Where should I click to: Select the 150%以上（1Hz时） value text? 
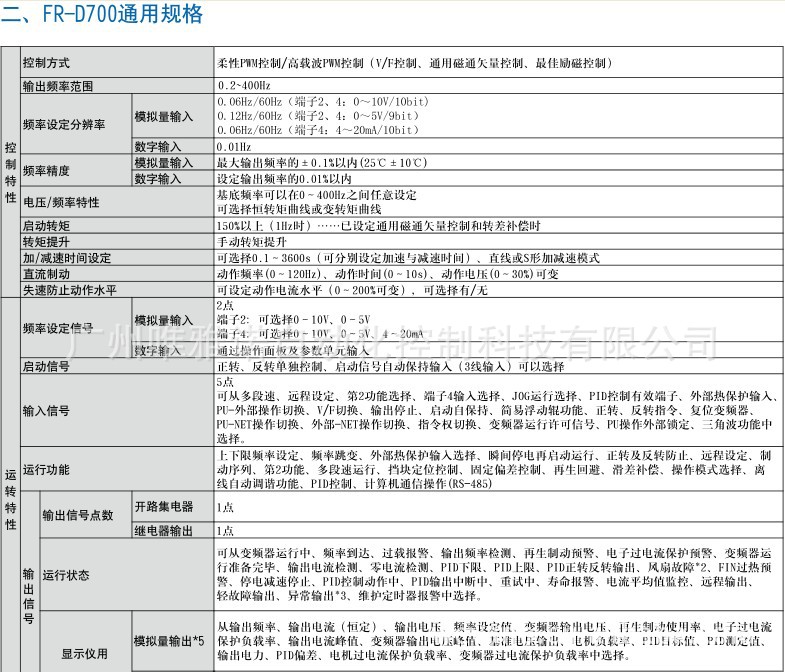(x=263, y=226)
